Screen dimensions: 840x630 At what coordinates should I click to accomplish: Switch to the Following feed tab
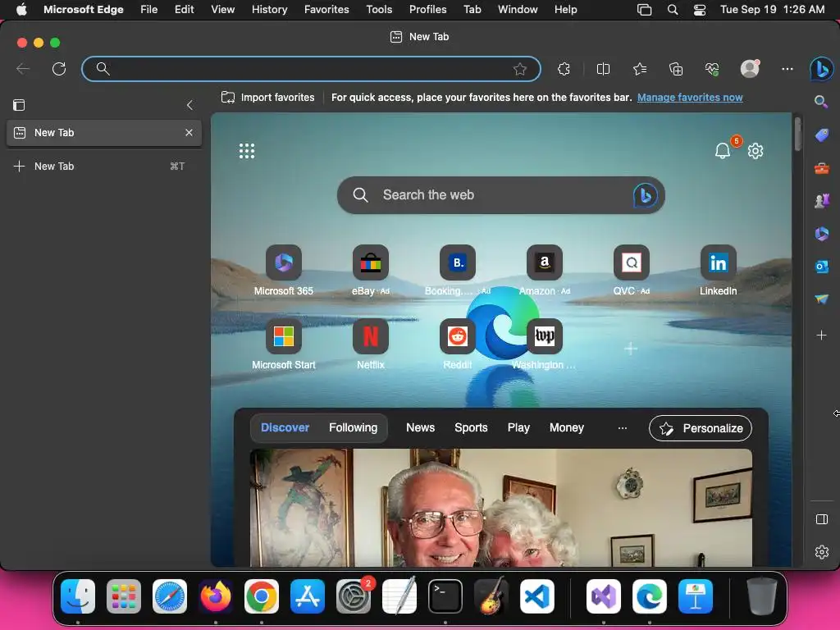tap(353, 427)
